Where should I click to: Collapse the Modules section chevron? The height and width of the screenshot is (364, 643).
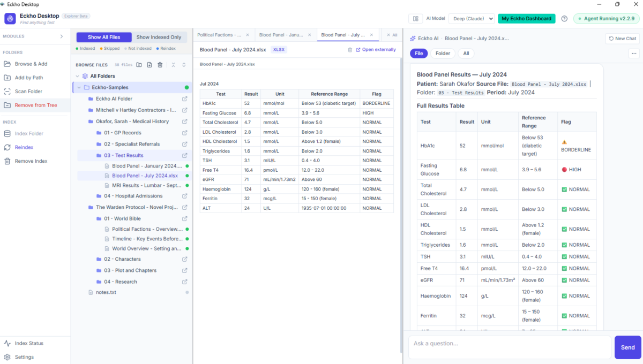[62, 36]
